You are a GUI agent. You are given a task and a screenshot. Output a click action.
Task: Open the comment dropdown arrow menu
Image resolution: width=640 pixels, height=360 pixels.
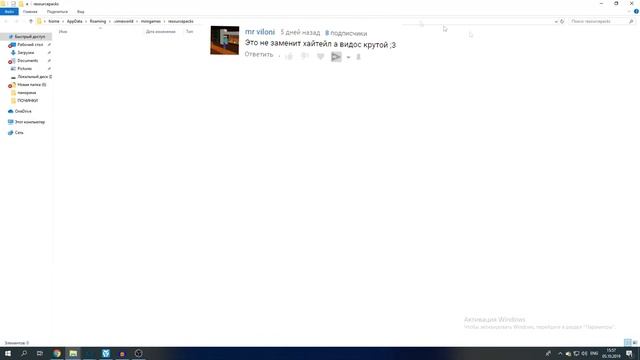(348, 57)
